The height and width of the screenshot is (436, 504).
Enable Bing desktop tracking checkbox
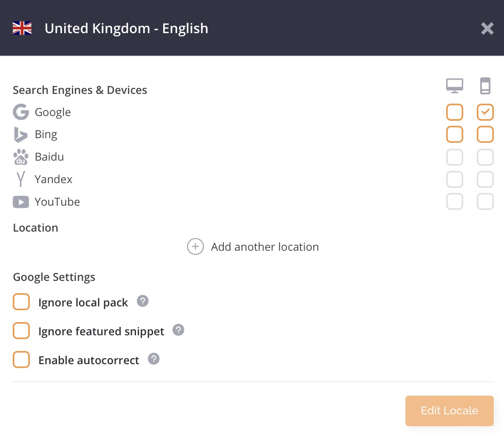(455, 134)
